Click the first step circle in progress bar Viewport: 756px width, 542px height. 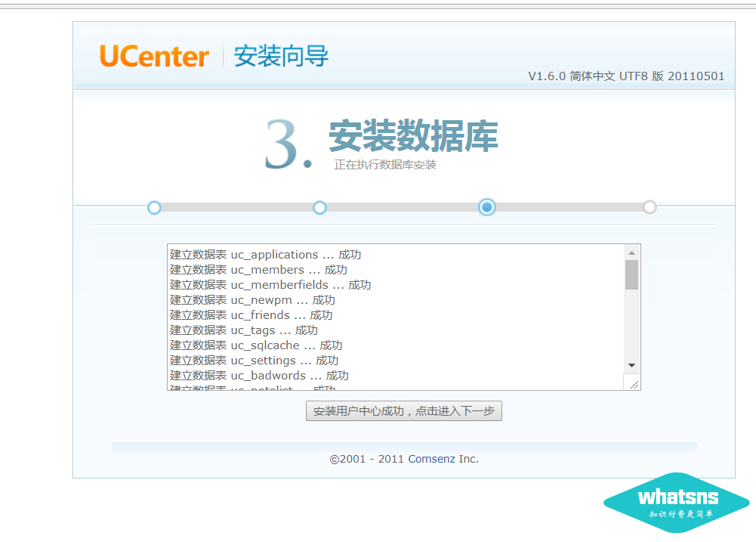[x=154, y=207]
